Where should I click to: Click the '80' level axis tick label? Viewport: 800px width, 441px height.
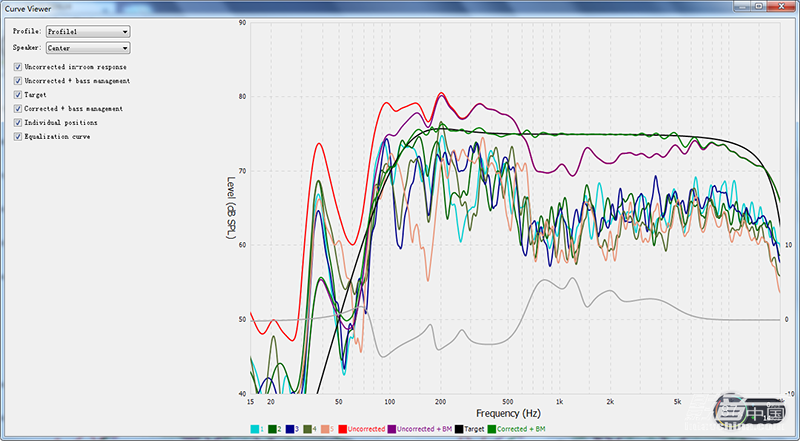coord(242,97)
